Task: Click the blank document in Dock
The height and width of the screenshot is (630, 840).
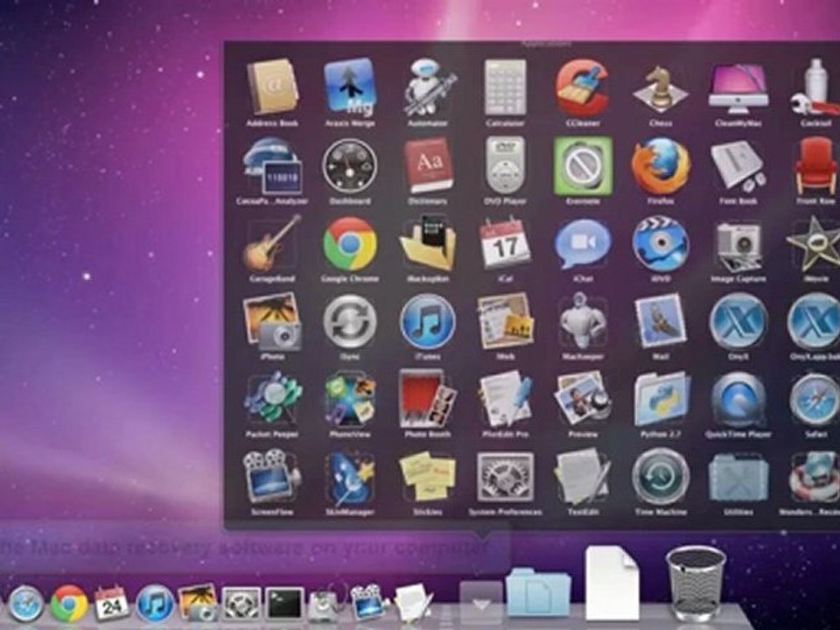Action: click(x=612, y=583)
